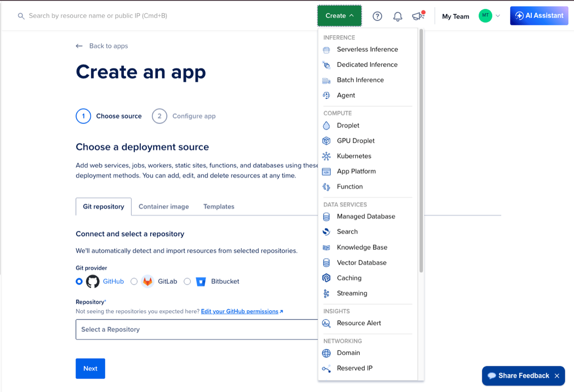Viewport: 574px width, 392px height.
Task: Choose Kubernetes from Create menu
Action: (367, 156)
